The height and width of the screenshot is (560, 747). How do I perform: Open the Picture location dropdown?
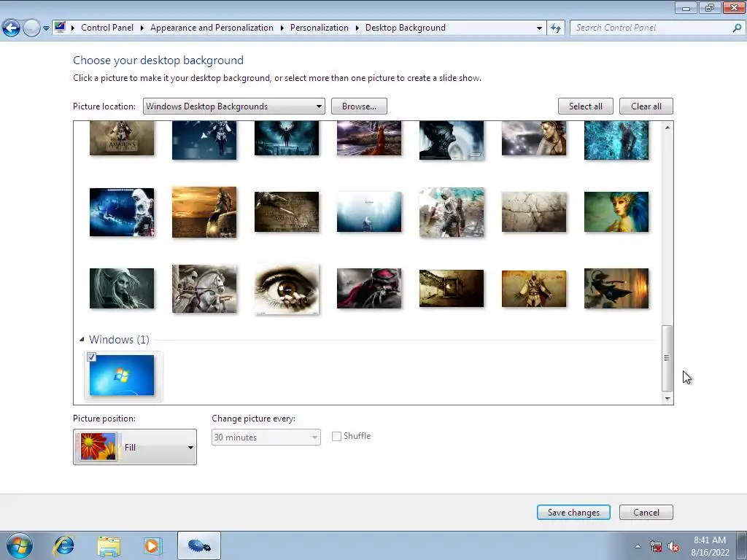pos(234,106)
